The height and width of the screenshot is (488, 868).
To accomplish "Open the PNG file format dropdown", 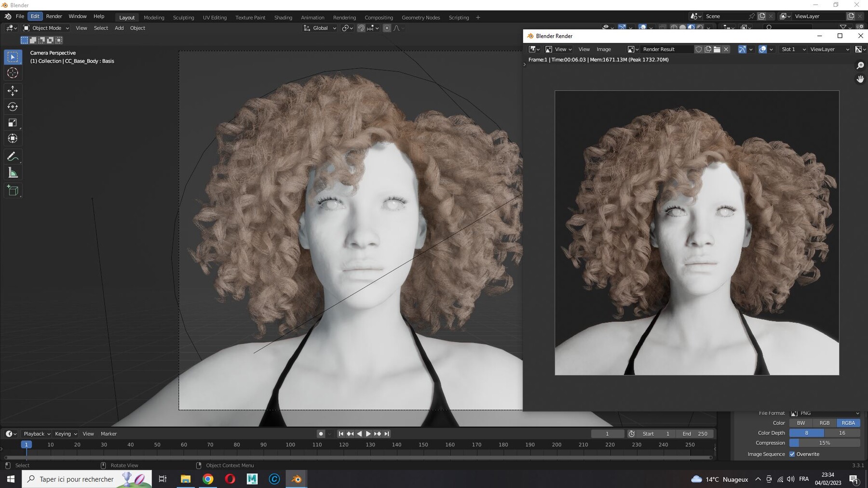I will pos(825,413).
